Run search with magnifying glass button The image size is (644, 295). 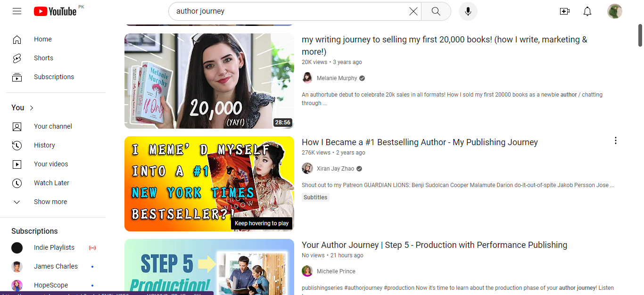(x=436, y=11)
